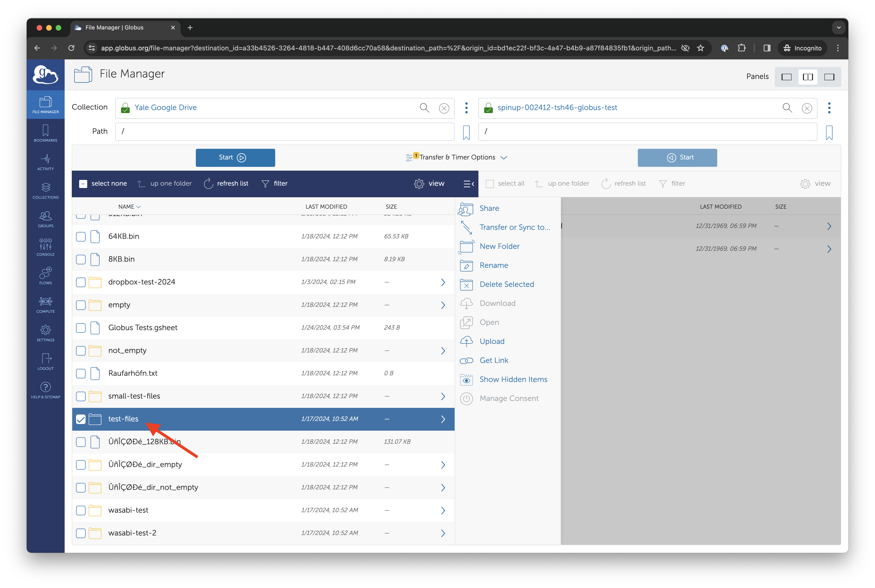This screenshot has width=875, height=588.
Task: Open Compute in the sidebar
Action: (x=45, y=304)
